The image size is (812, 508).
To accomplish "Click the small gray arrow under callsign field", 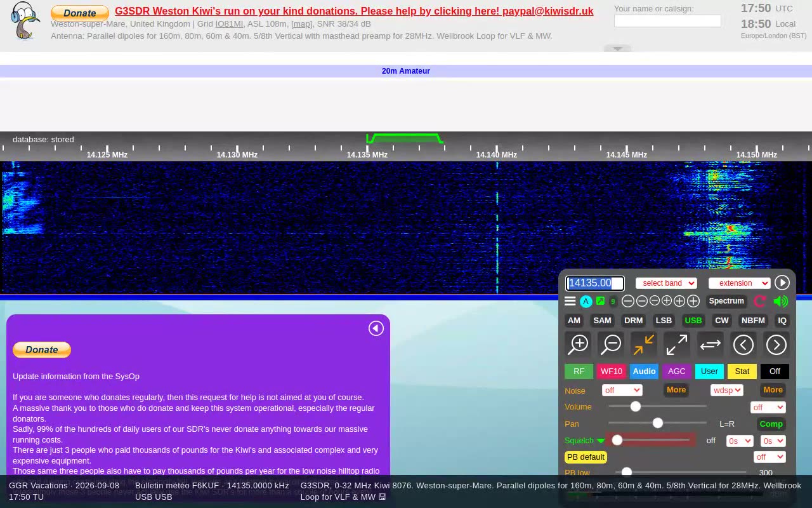I will (x=618, y=48).
